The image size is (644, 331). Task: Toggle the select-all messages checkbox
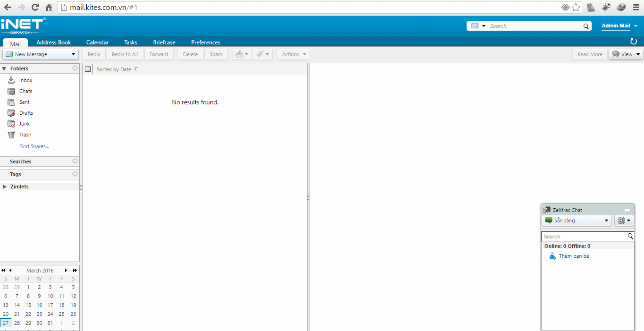88,69
